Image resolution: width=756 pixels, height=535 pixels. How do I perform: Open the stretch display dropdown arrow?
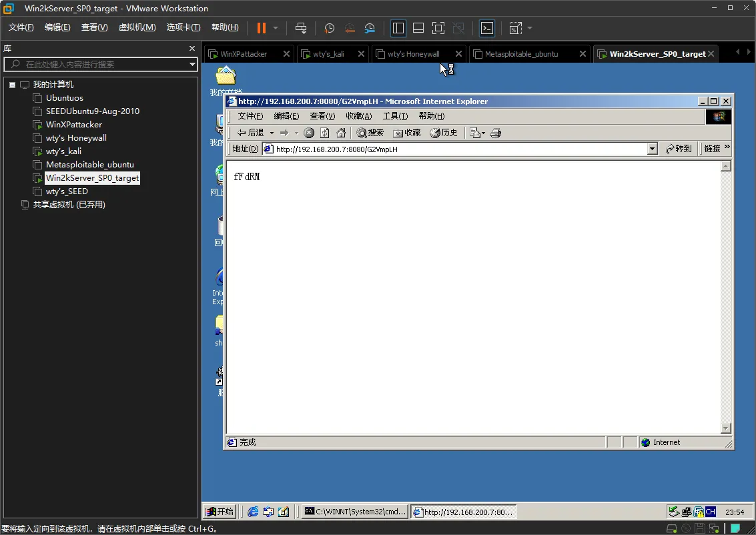[530, 28]
